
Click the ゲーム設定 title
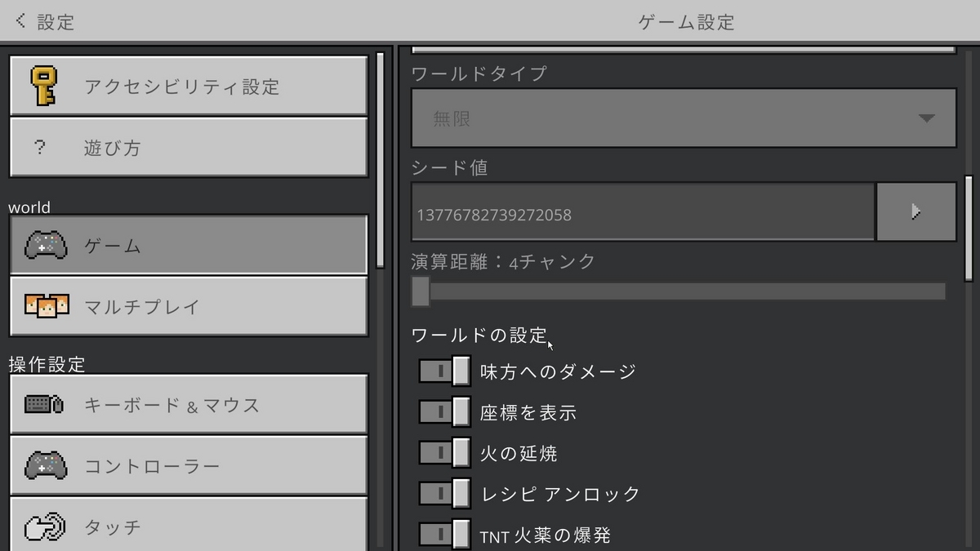point(686,22)
